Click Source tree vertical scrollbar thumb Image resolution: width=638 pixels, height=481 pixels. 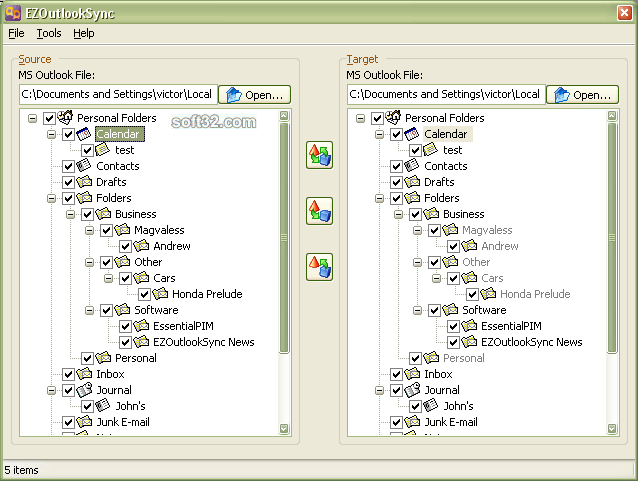pos(284,238)
